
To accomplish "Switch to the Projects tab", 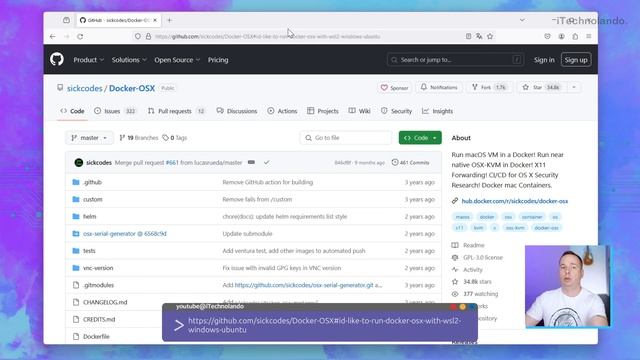I will coord(322,111).
